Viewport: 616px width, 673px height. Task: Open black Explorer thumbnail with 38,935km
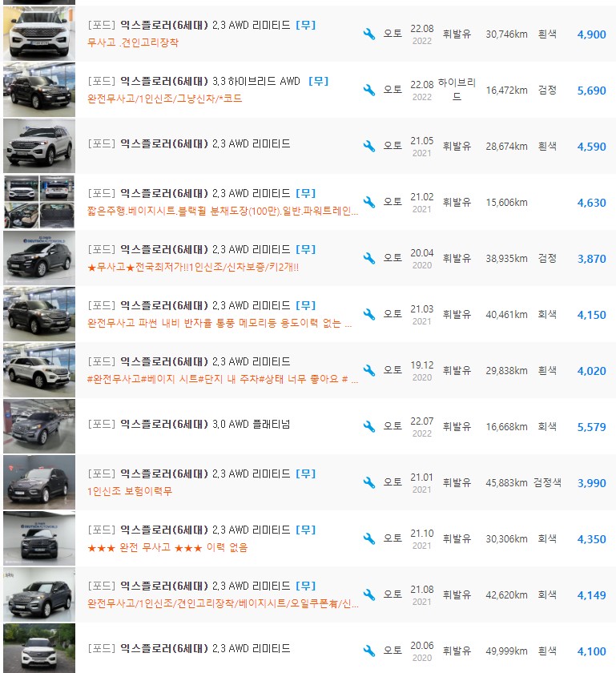click(39, 258)
